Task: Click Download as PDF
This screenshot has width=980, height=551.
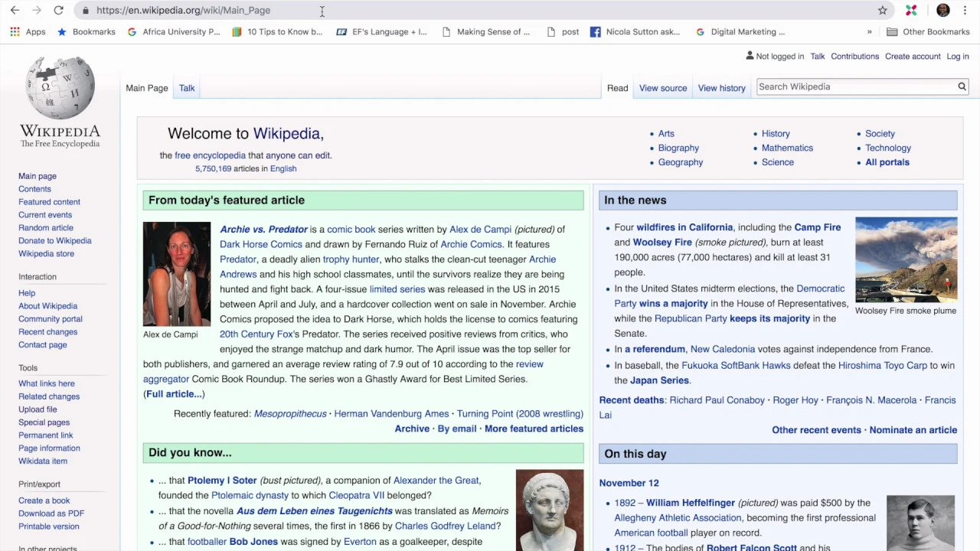Action: 51,514
